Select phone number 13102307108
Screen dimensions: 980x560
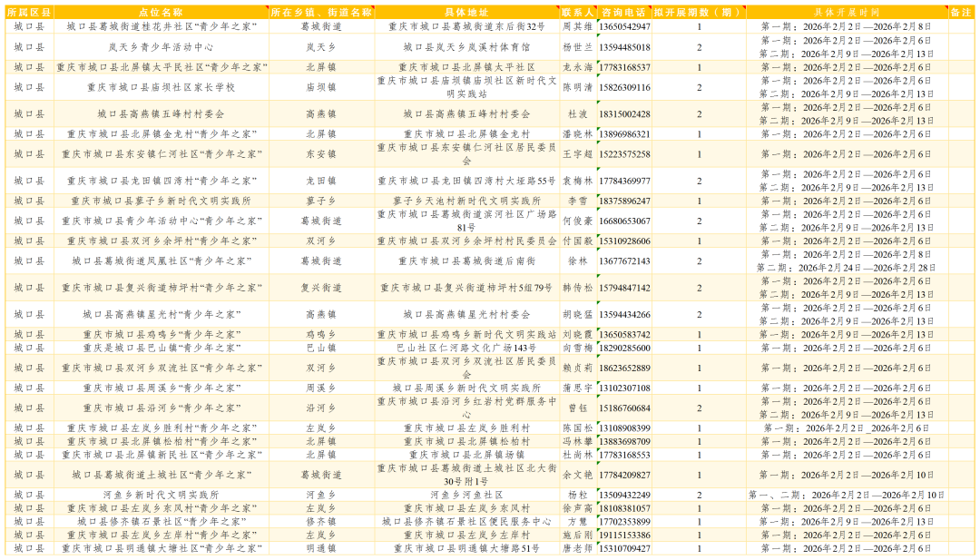click(x=624, y=388)
